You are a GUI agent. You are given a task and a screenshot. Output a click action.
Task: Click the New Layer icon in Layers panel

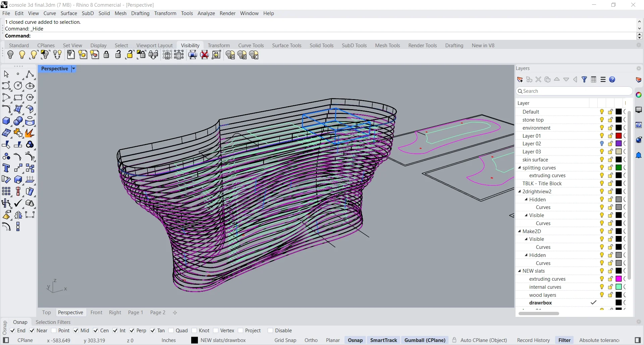click(520, 80)
